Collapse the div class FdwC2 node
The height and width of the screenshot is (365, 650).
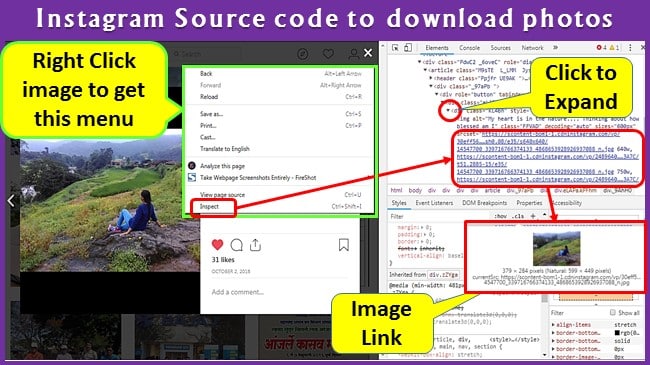(x=419, y=62)
